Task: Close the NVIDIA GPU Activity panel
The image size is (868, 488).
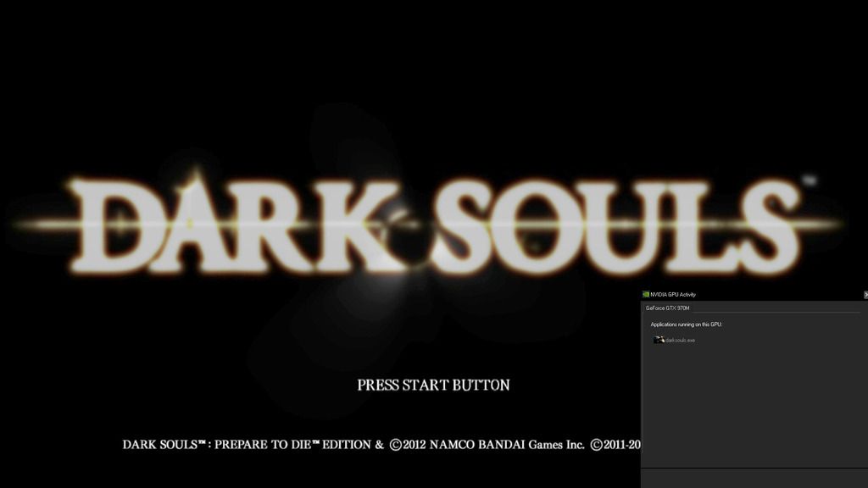Action: point(865,294)
